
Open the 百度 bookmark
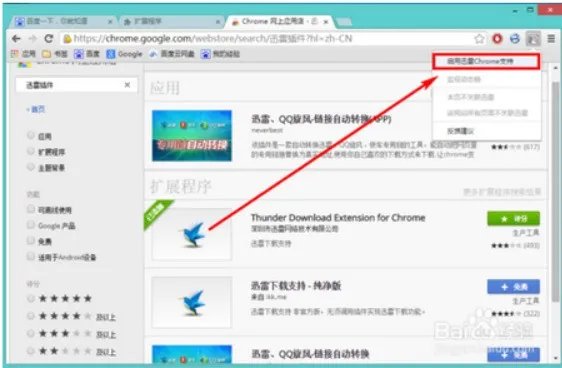point(86,54)
